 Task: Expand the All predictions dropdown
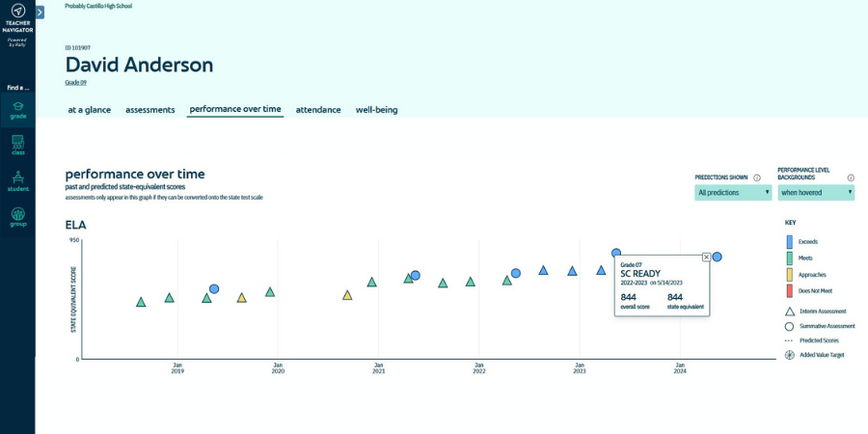[733, 193]
